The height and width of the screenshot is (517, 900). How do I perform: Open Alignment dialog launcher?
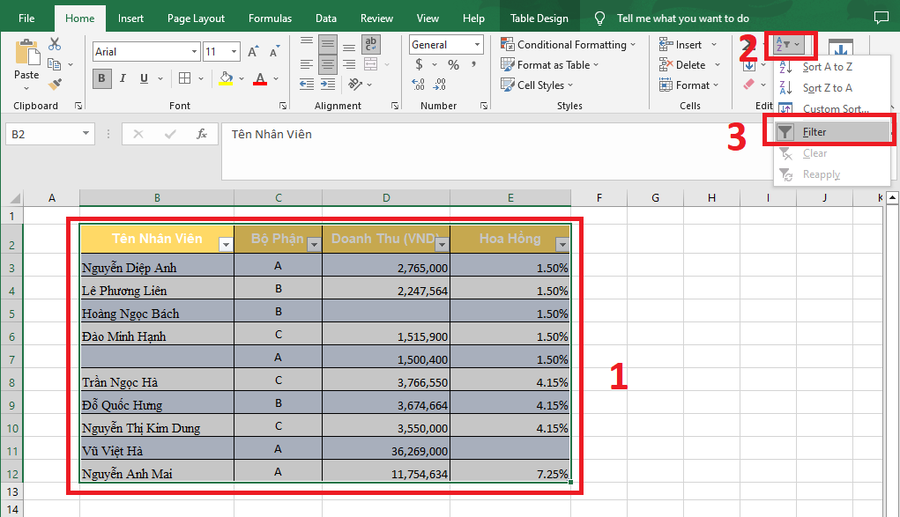point(394,106)
